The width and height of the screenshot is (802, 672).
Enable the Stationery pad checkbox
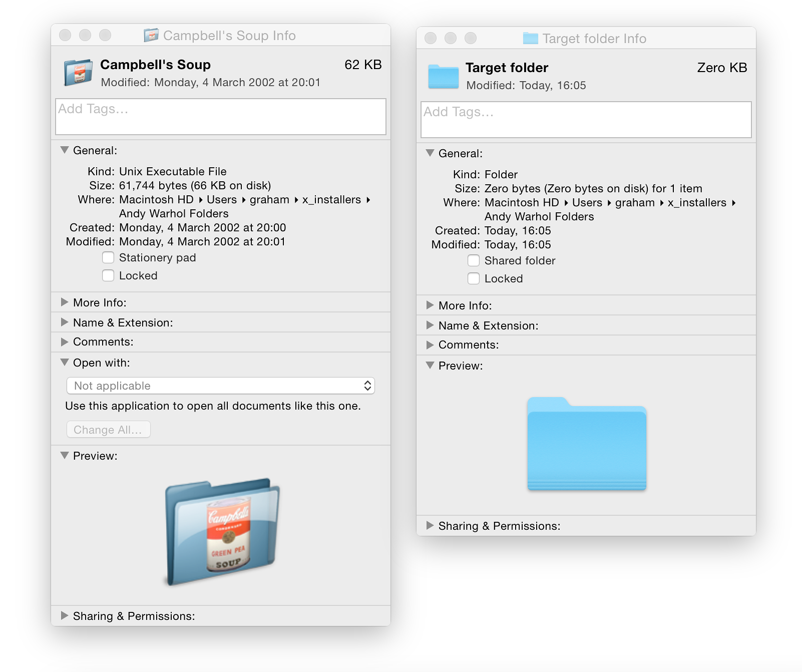(108, 257)
